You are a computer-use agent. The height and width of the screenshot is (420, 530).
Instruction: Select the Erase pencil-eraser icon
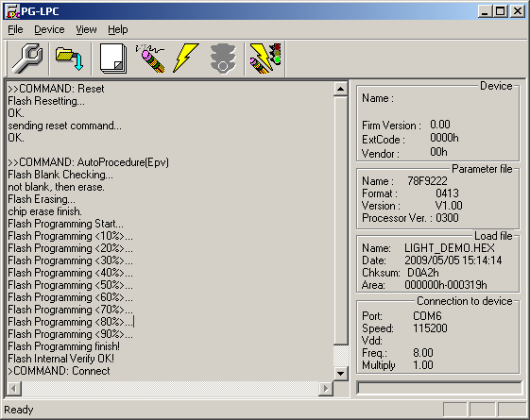point(150,59)
